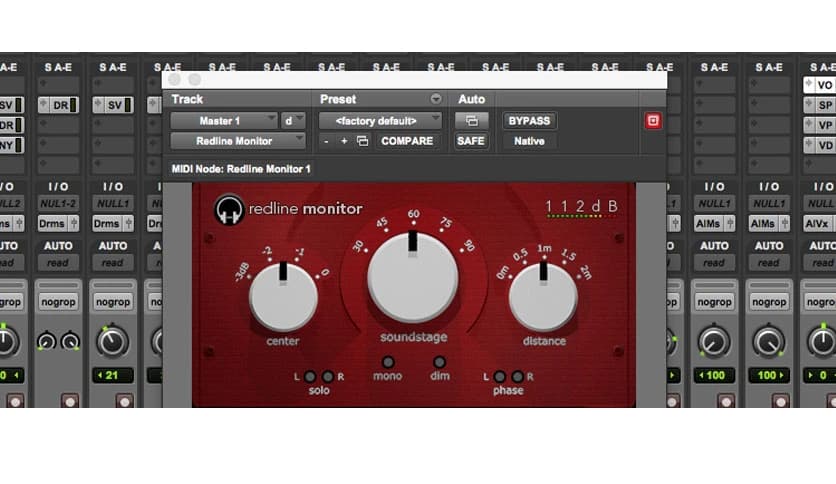Click the I/O label above NUL1-2
The image size is (836, 484).
(58, 187)
